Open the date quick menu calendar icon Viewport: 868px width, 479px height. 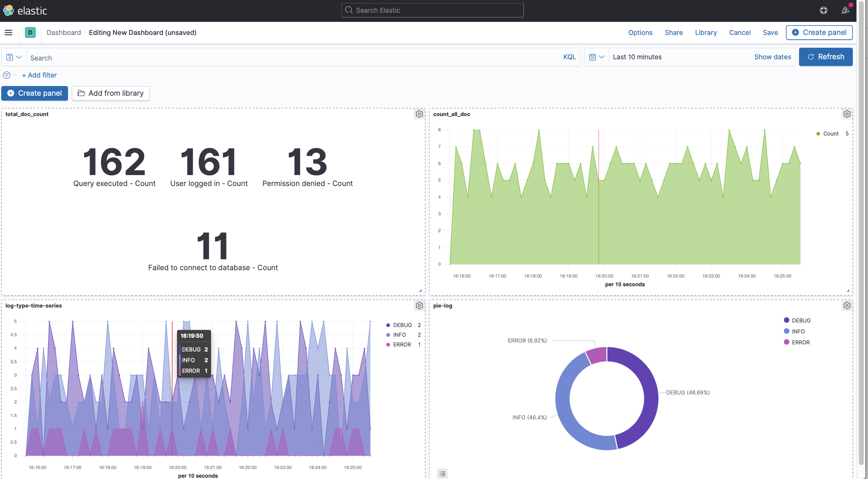[x=596, y=57]
